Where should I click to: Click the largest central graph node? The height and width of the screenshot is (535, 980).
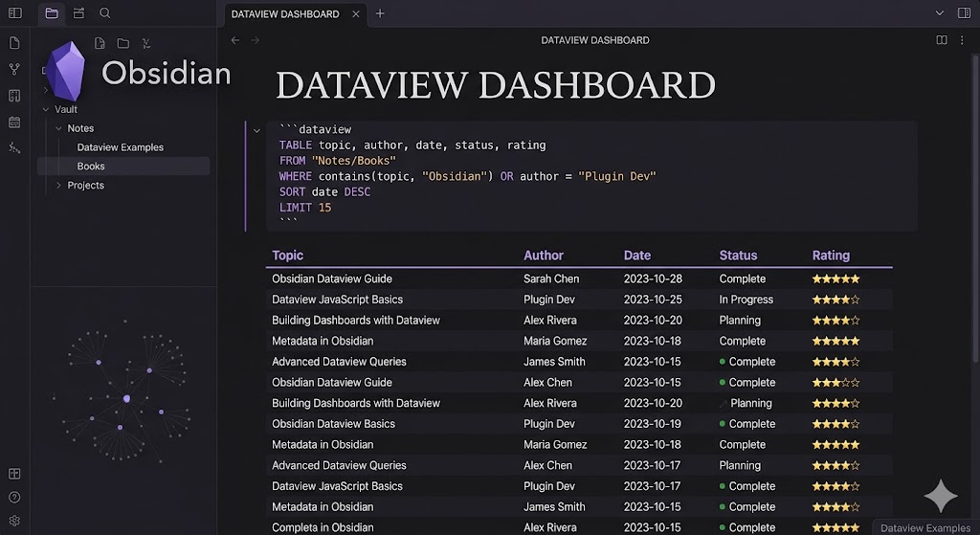click(127, 399)
